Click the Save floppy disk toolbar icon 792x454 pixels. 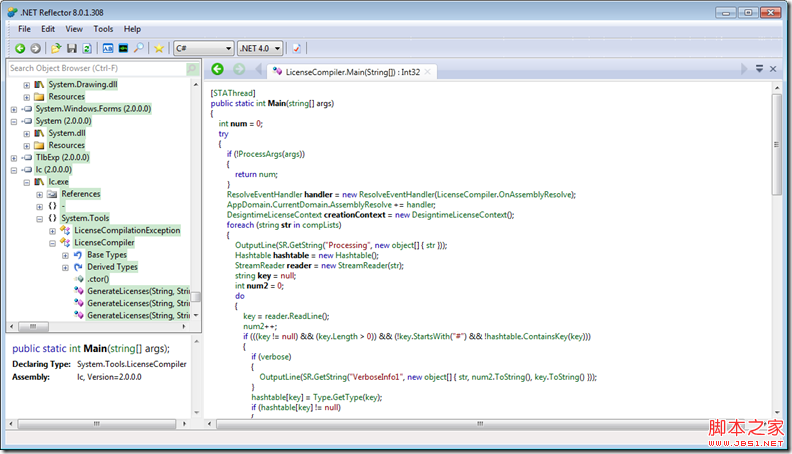coord(72,48)
